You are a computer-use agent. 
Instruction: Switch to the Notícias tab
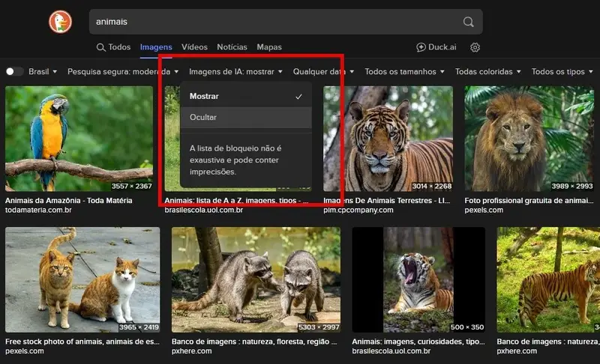[232, 47]
